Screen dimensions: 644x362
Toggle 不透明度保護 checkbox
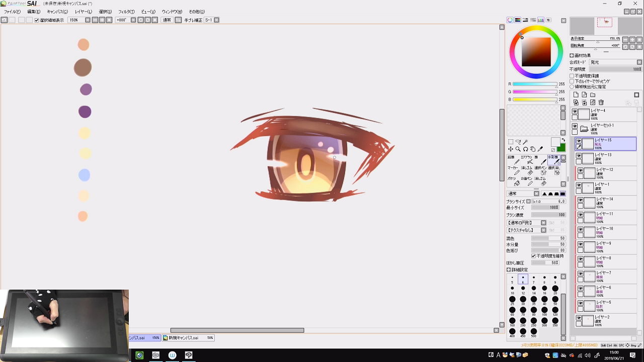pyautogui.click(x=572, y=76)
